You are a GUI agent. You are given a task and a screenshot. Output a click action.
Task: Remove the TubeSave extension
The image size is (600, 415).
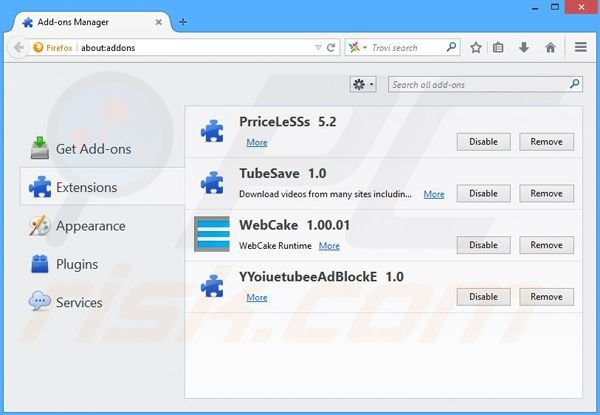click(546, 193)
